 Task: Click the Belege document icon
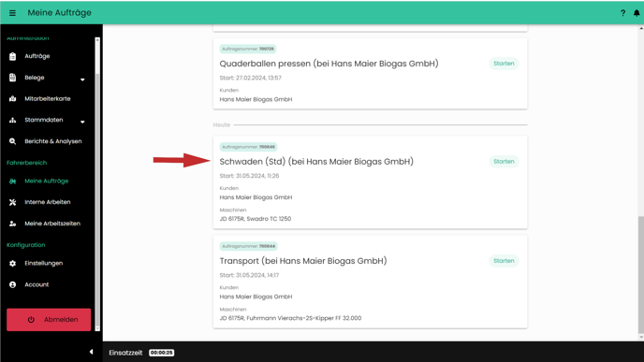click(x=13, y=78)
